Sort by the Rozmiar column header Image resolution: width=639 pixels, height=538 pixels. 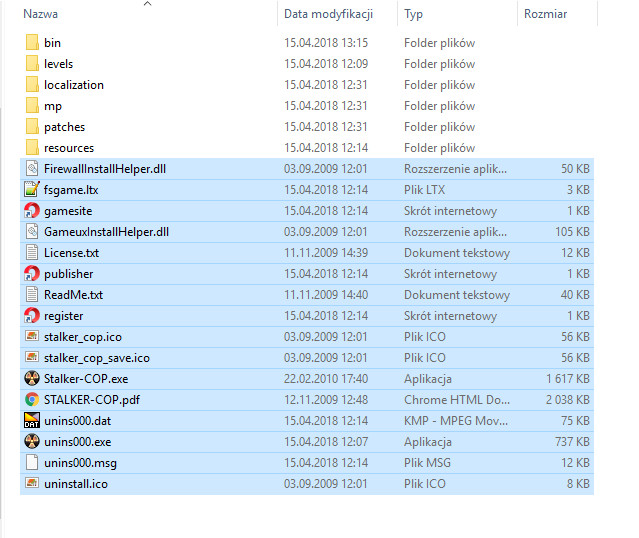[x=545, y=14]
